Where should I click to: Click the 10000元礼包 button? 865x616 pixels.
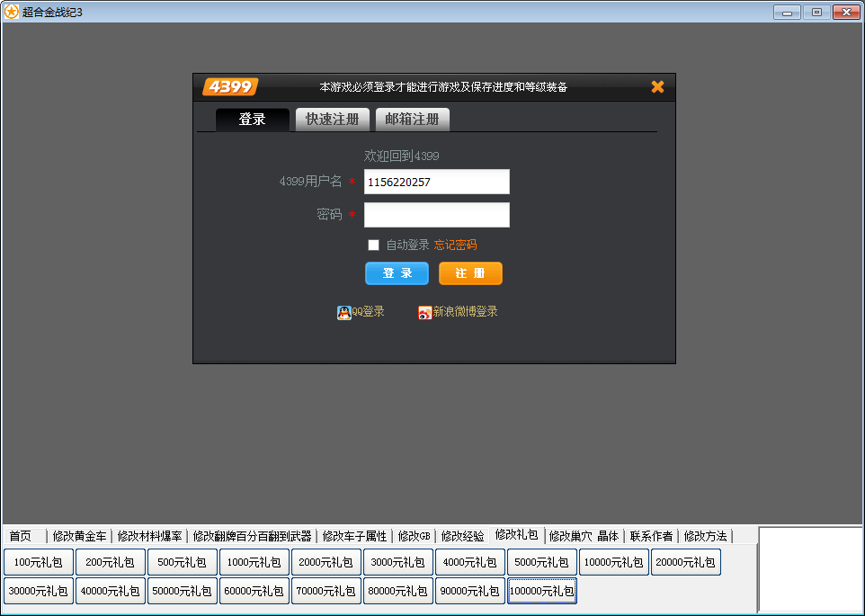click(x=614, y=562)
